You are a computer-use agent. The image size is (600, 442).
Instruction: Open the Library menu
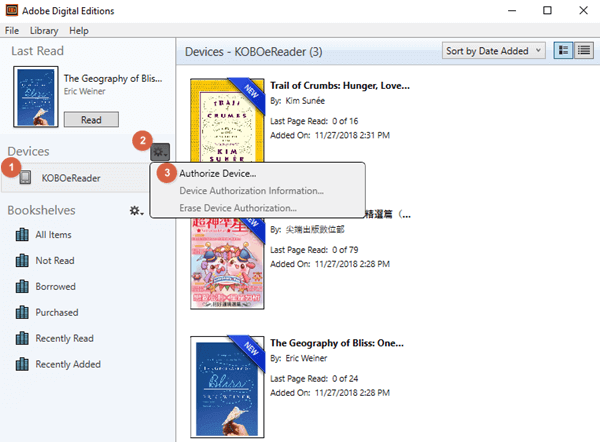pos(44,31)
